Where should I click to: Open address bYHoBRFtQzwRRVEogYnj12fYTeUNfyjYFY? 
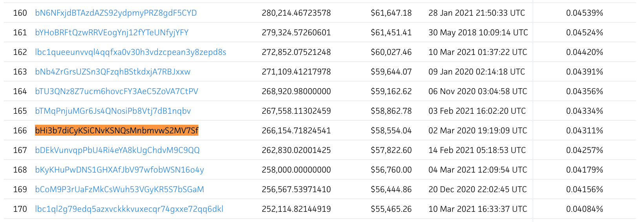[112, 33]
